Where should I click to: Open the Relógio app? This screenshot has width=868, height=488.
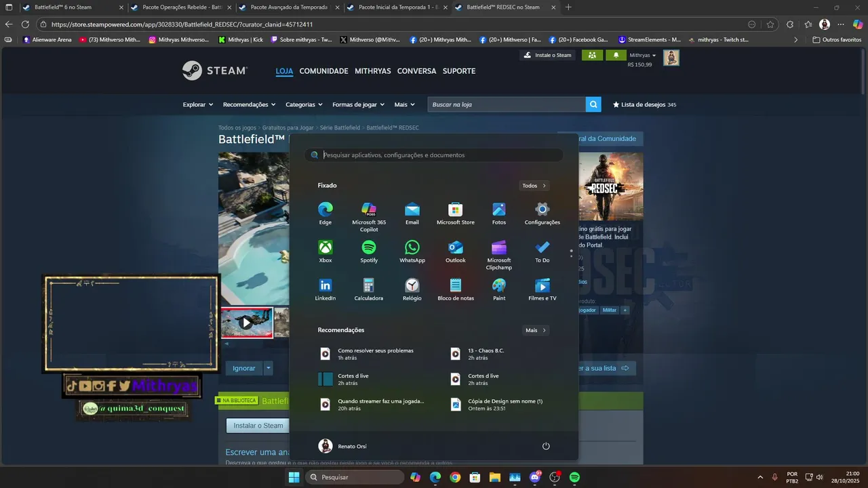[x=412, y=289]
